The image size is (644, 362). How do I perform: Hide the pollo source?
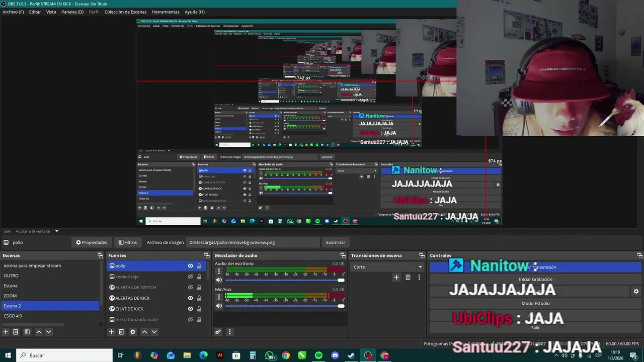[x=190, y=266]
